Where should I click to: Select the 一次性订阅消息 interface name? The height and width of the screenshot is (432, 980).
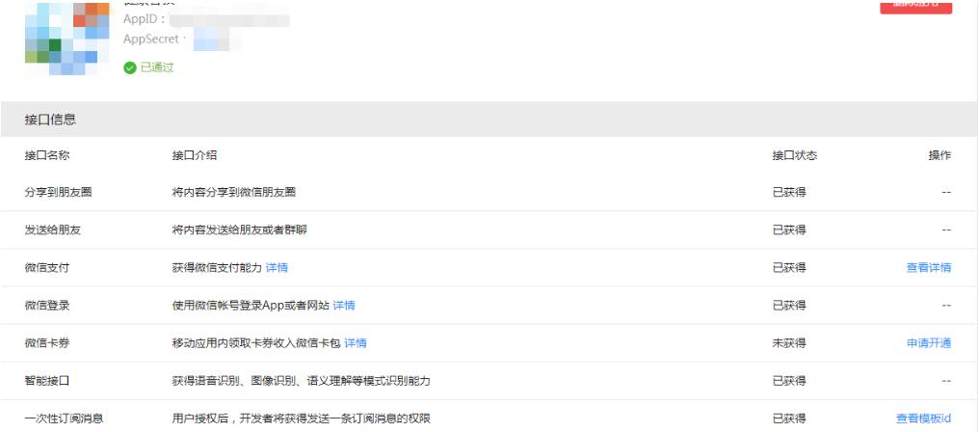point(64,418)
